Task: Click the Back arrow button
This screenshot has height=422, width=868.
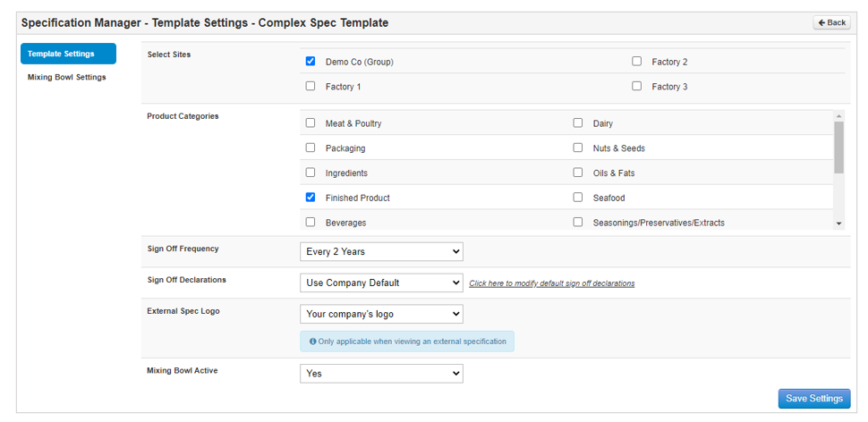Action: click(831, 22)
